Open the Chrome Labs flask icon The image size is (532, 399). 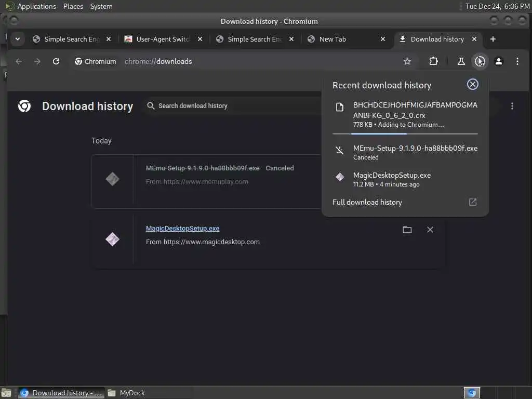(461, 61)
